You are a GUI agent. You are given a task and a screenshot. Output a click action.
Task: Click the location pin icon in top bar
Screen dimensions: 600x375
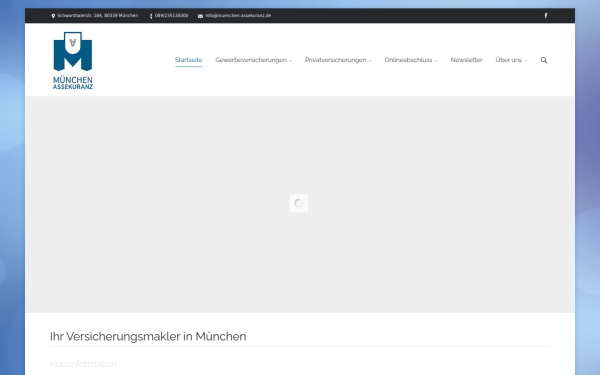click(53, 16)
